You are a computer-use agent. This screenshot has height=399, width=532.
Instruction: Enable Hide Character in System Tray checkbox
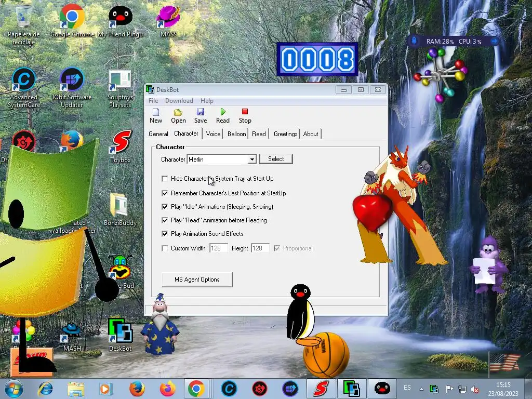(165, 179)
